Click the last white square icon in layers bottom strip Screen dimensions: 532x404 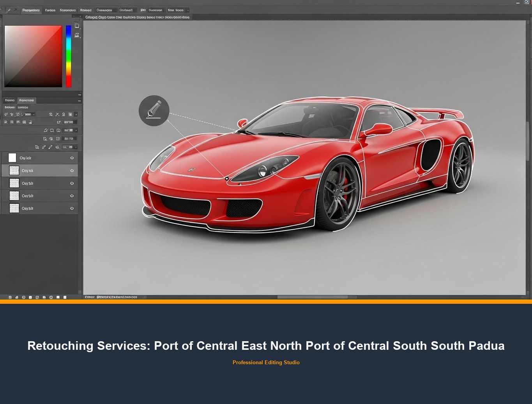(65, 297)
